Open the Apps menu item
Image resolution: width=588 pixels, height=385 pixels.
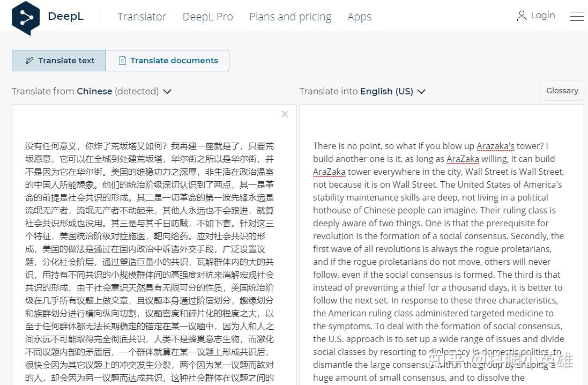(x=359, y=17)
